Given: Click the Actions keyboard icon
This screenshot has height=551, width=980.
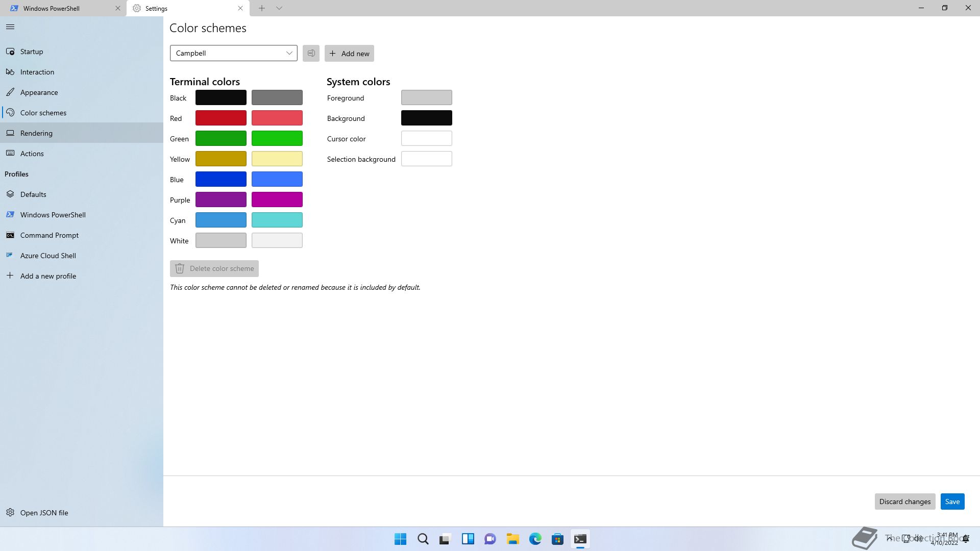Looking at the screenshot, I should coord(10,154).
